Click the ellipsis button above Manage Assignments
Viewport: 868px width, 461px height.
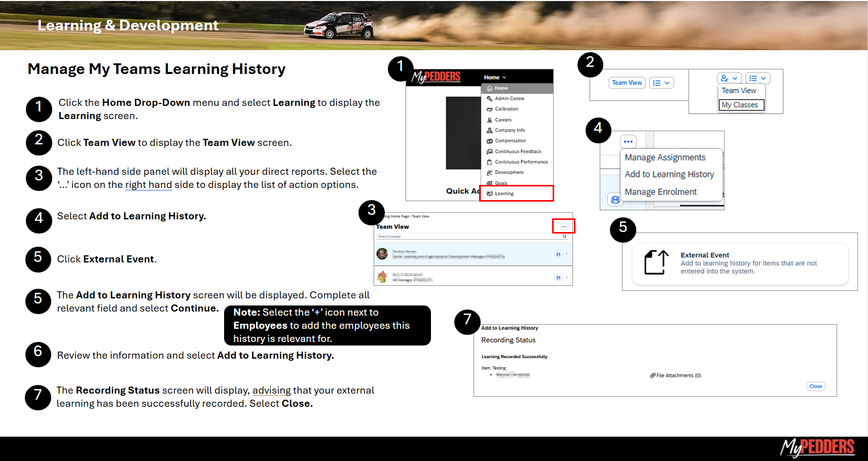pyautogui.click(x=628, y=142)
